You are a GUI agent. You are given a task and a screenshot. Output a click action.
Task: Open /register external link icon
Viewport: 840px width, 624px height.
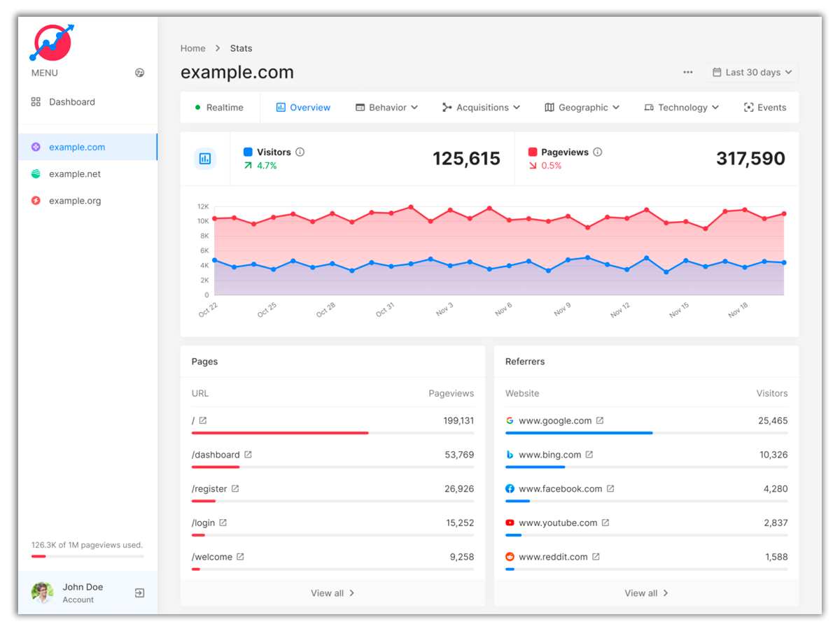point(235,488)
